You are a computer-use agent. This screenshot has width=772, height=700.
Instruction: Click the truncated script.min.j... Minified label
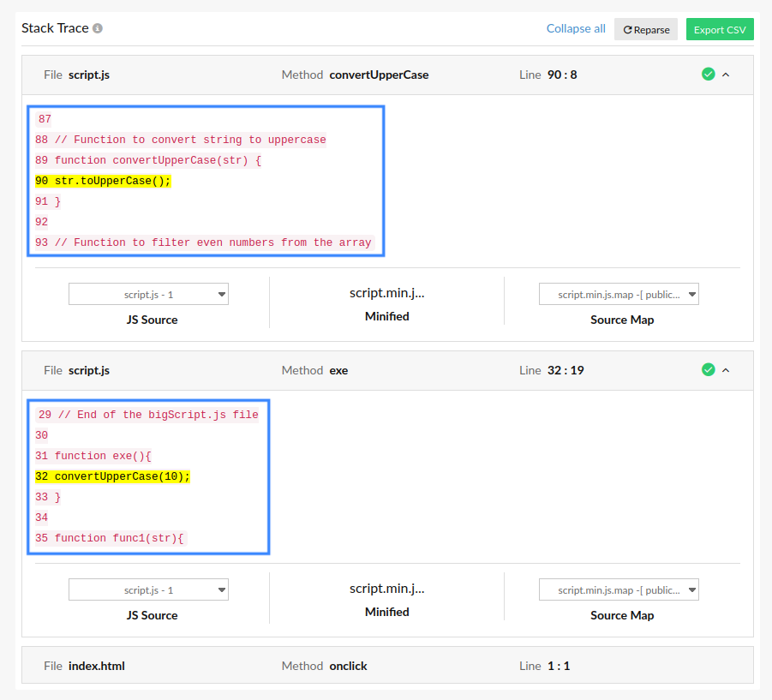click(x=386, y=292)
